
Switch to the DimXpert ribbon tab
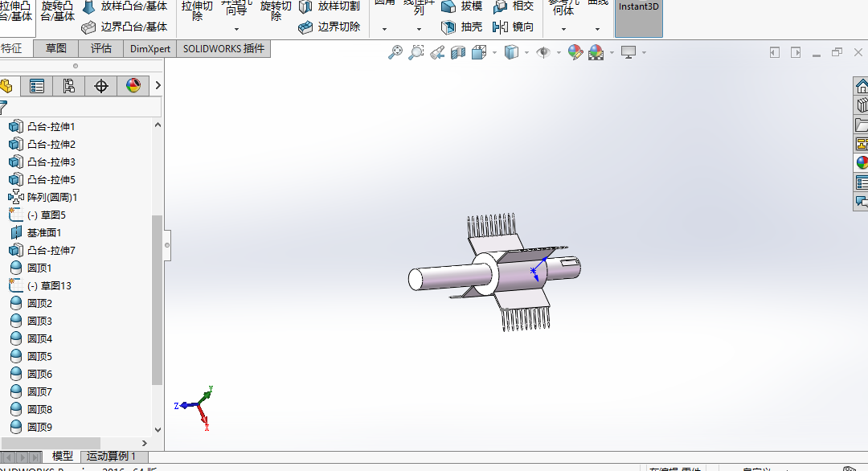[x=150, y=49]
